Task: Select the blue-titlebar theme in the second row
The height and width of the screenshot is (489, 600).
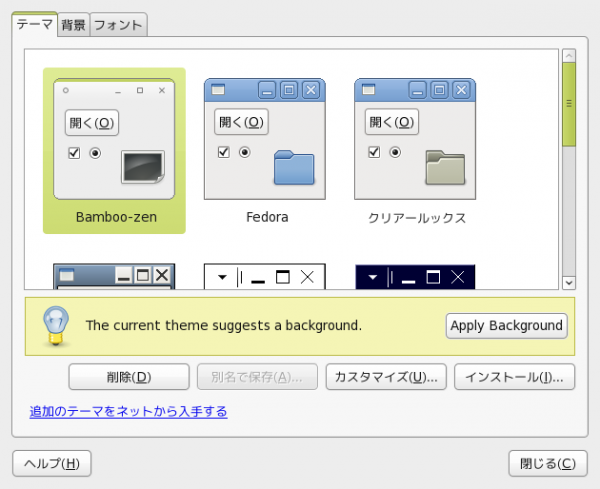Action: coord(114,276)
